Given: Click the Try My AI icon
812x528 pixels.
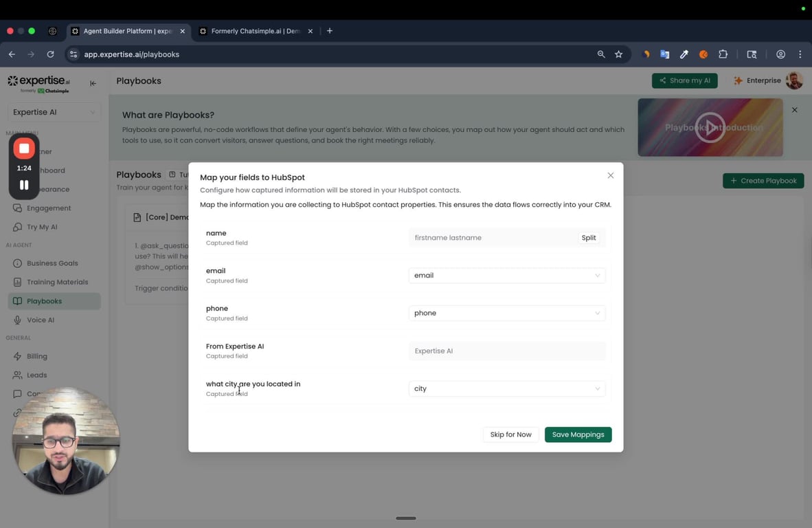Looking at the screenshot, I should (17, 227).
